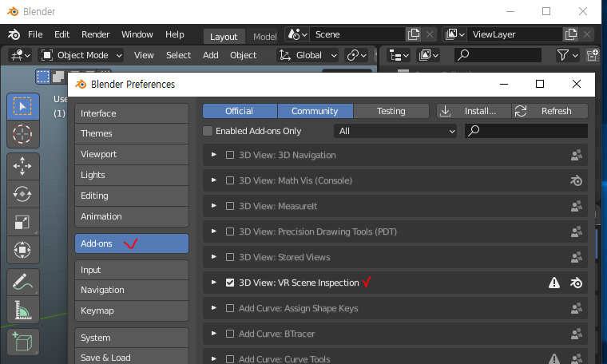
Task: Select the Transform tool
Action: click(23, 250)
